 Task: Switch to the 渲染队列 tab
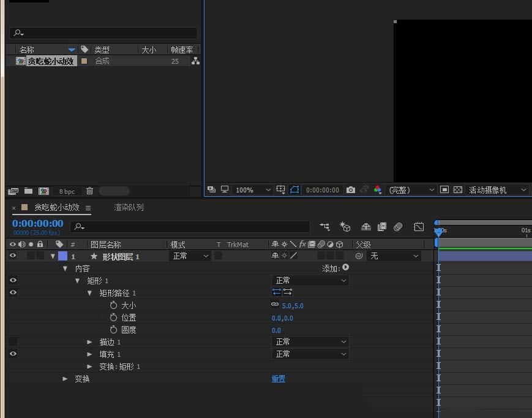(x=129, y=207)
